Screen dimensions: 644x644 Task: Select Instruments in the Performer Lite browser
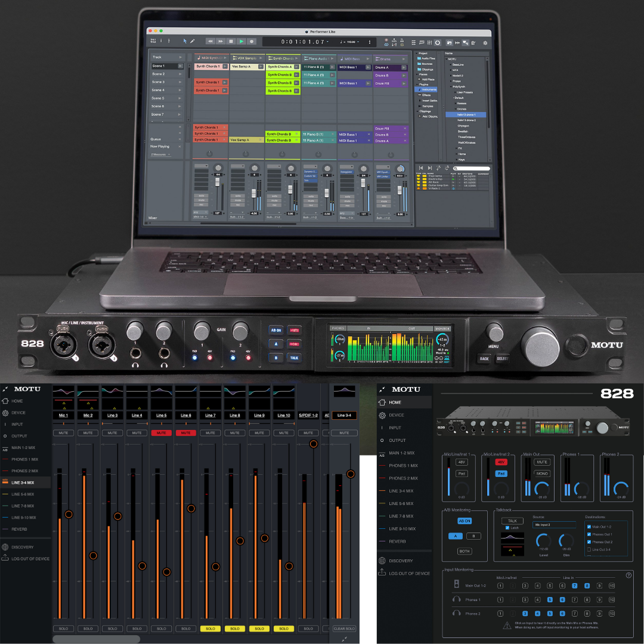point(427,89)
